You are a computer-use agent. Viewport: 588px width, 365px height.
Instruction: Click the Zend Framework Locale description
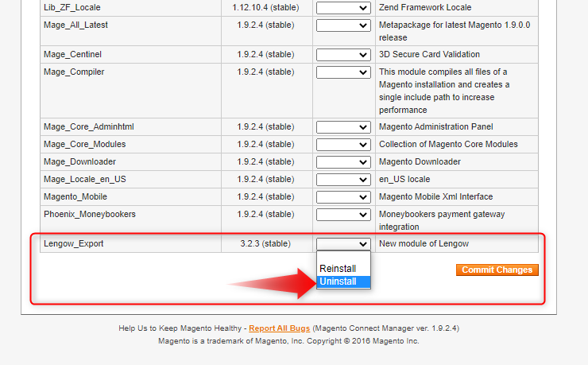pyautogui.click(x=425, y=7)
